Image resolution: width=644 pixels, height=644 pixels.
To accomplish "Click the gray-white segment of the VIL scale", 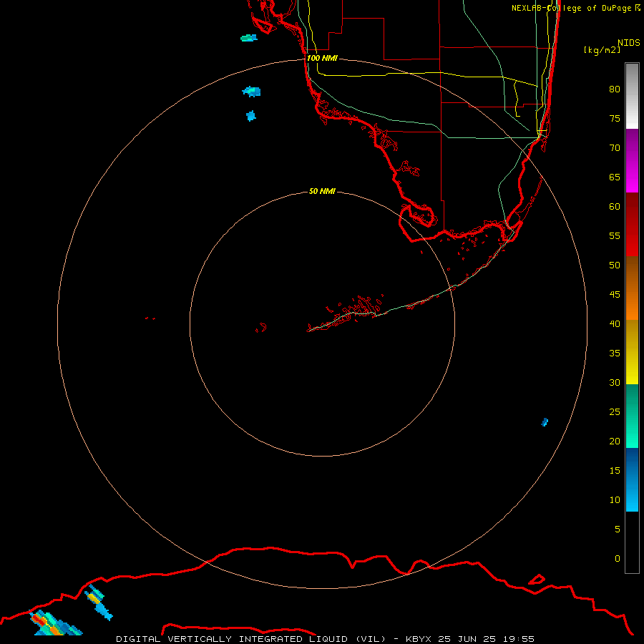I will pyautogui.click(x=632, y=96).
